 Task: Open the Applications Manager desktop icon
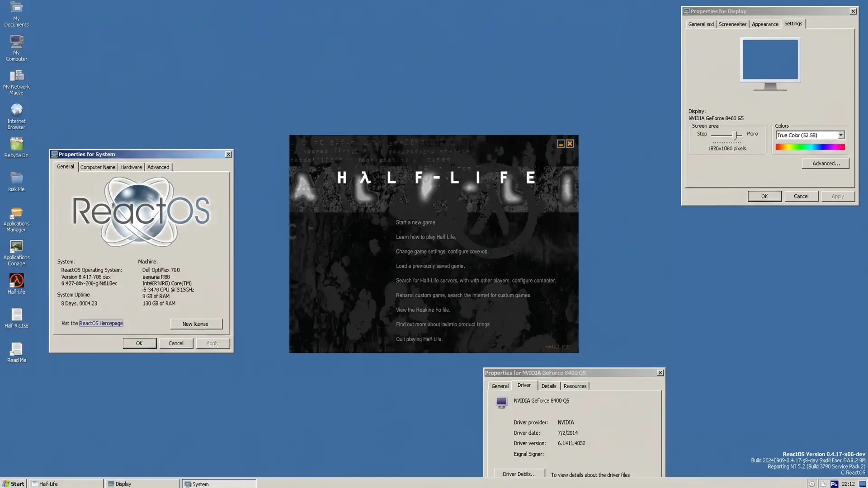pyautogui.click(x=16, y=220)
